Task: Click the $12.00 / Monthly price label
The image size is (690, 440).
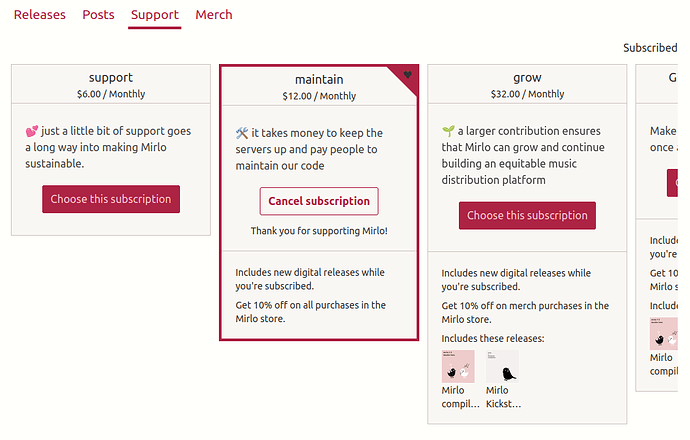Action: (x=319, y=96)
